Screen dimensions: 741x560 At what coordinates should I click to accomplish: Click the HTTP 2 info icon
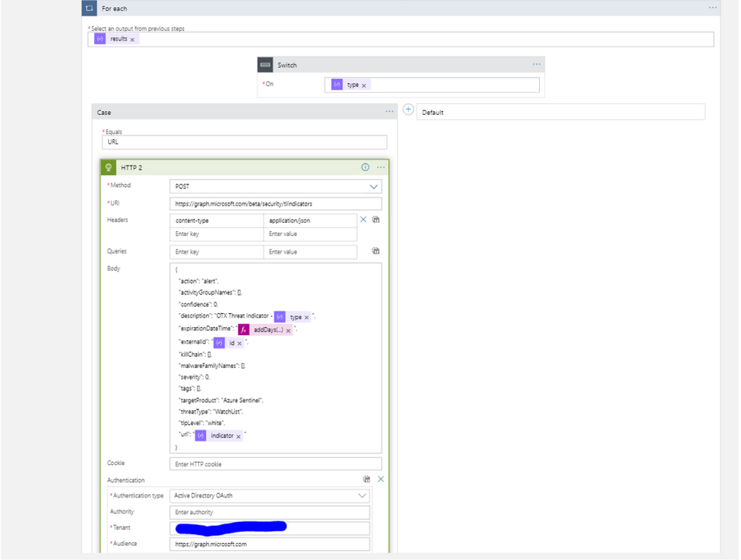pos(365,168)
